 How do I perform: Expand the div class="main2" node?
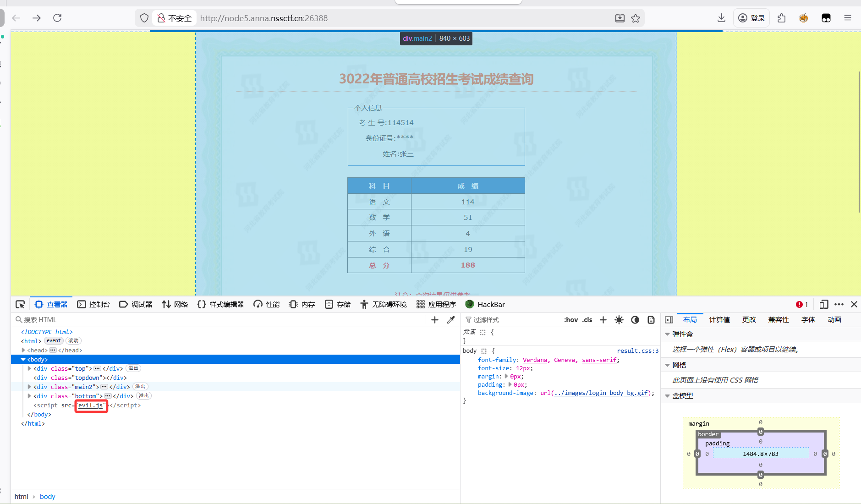(x=29, y=387)
